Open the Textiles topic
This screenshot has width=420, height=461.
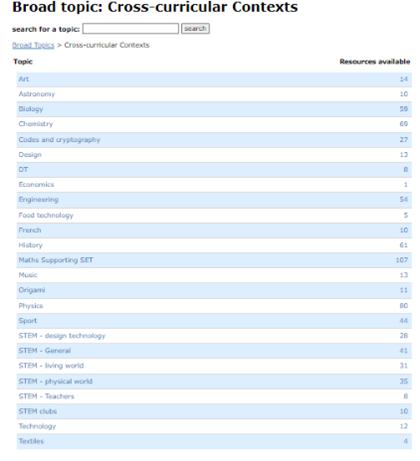point(31,441)
